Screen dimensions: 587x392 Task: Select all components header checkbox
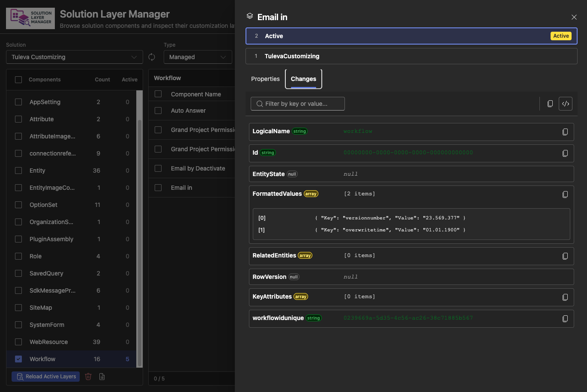pyautogui.click(x=18, y=80)
